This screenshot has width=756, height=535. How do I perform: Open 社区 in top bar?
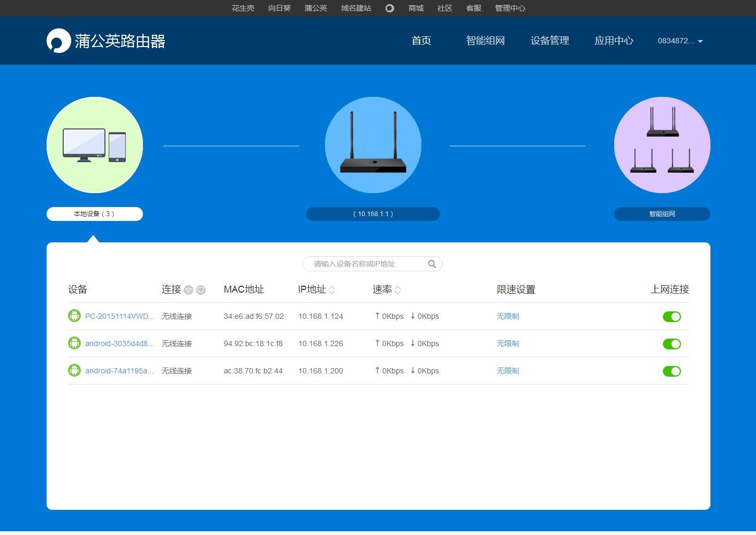coord(445,8)
